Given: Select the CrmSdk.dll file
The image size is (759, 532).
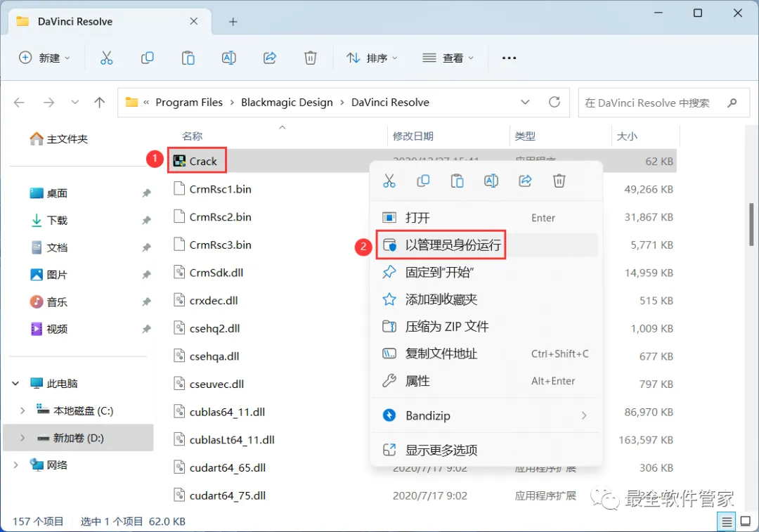Looking at the screenshot, I should pos(209,273).
